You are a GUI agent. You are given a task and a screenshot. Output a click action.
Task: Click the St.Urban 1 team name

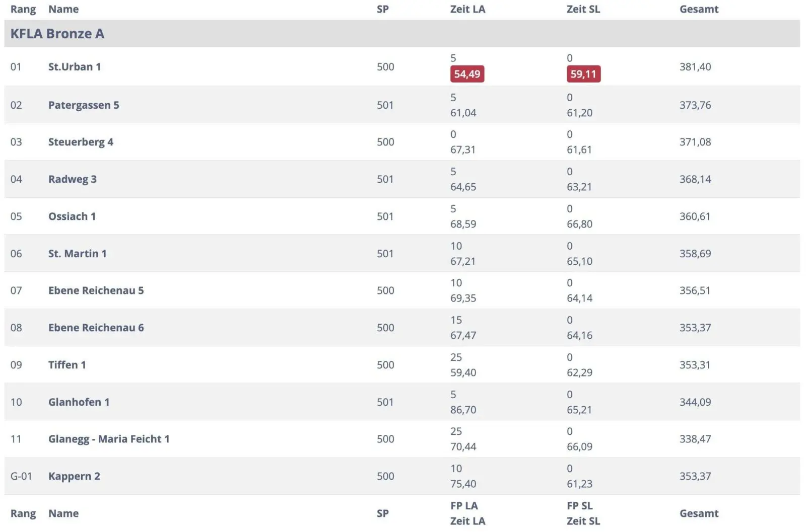[75, 67]
